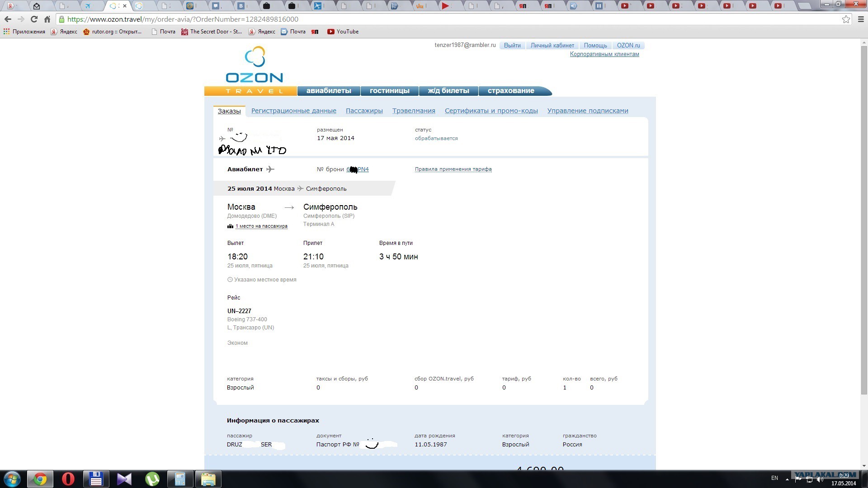Image resolution: width=868 pixels, height=488 pixels.
Task: Open Личный кабинет
Action: (552, 46)
